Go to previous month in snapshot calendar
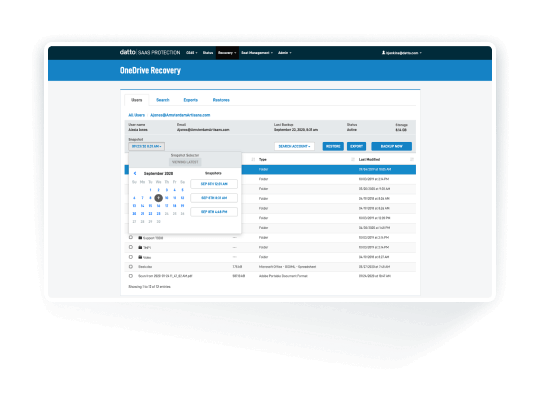540x405 pixels. point(135,173)
